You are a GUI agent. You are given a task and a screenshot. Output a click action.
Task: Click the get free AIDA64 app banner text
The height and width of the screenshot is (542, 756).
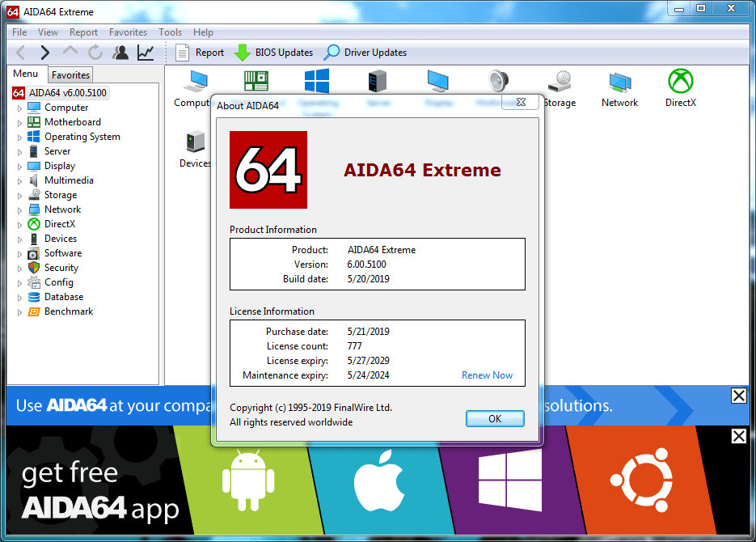click(99, 490)
